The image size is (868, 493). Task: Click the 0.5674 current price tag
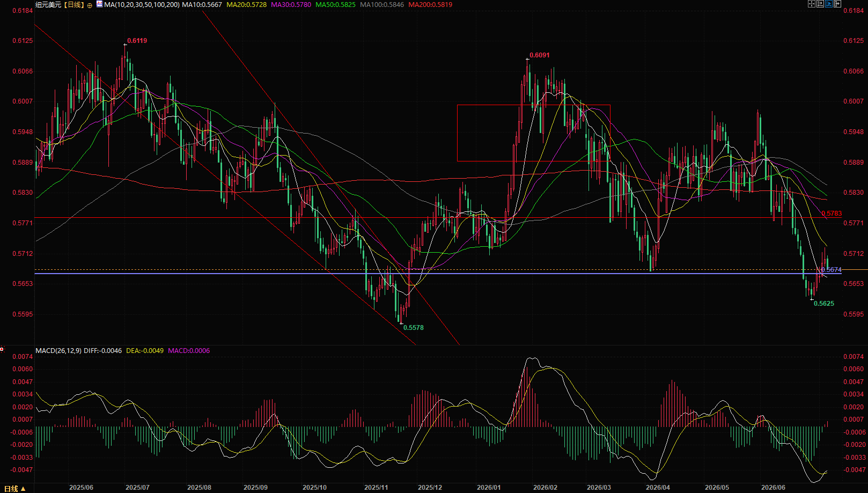[832, 270]
